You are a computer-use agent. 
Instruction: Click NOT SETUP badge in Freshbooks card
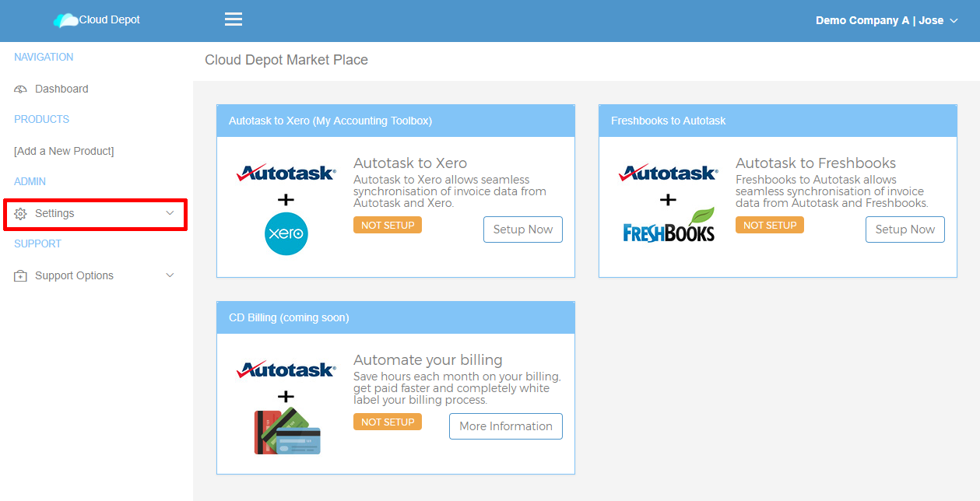click(770, 225)
